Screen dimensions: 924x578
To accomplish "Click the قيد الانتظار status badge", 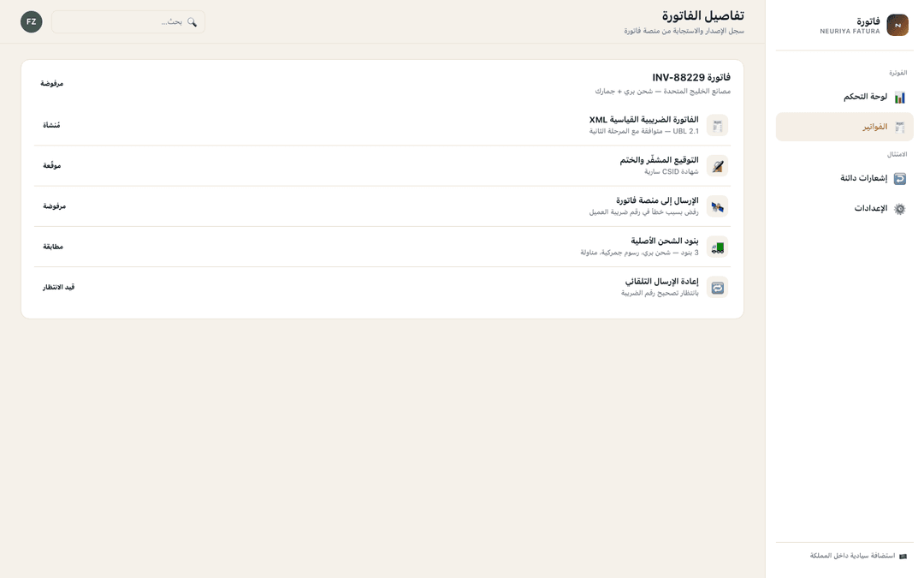I will tap(58, 287).
